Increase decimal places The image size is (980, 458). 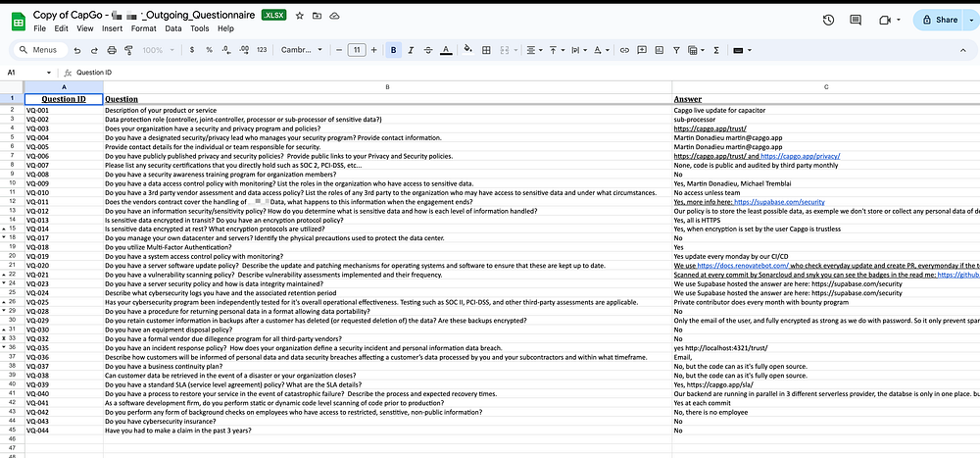244,50
